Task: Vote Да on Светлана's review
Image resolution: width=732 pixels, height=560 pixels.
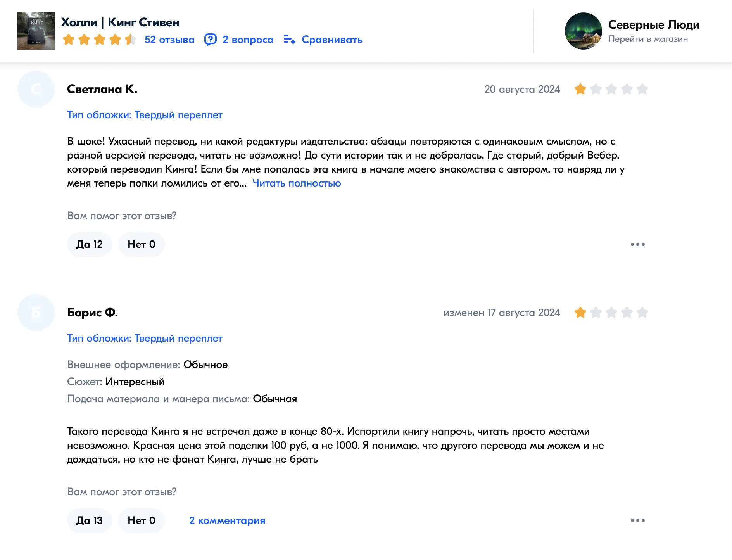Action: 90,244
